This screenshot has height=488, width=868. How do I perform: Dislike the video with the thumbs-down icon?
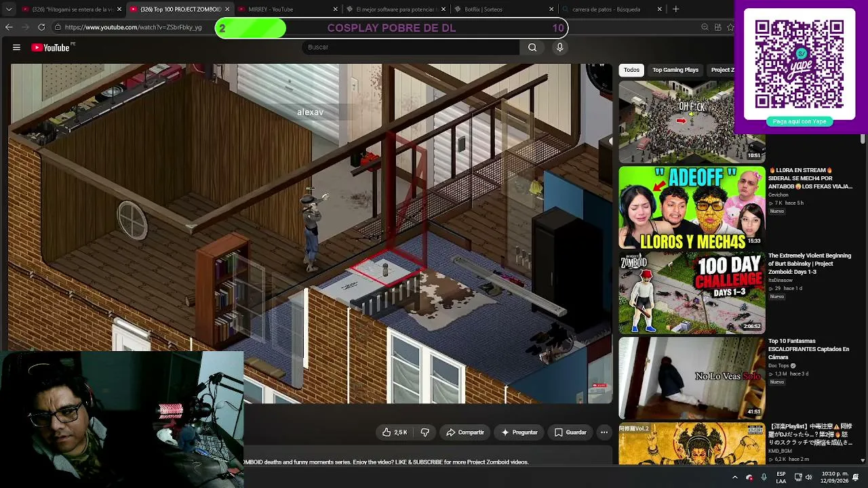click(425, 432)
